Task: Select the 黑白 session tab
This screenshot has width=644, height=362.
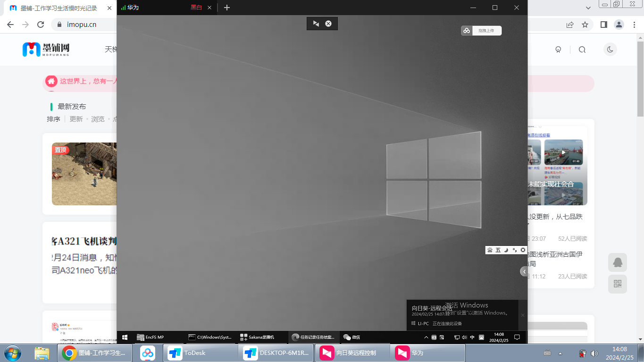Action: (x=196, y=8)
